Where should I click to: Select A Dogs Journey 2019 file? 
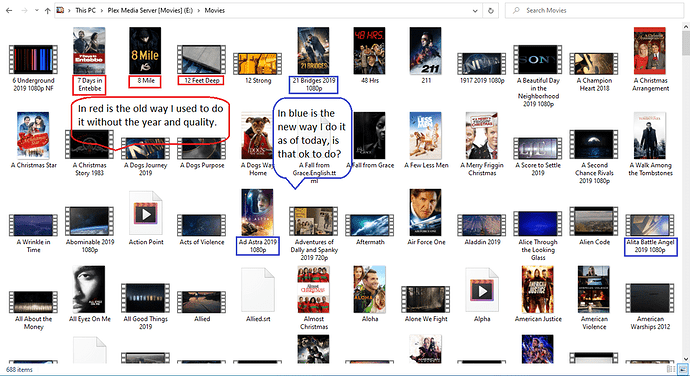[x=145, y=148]
